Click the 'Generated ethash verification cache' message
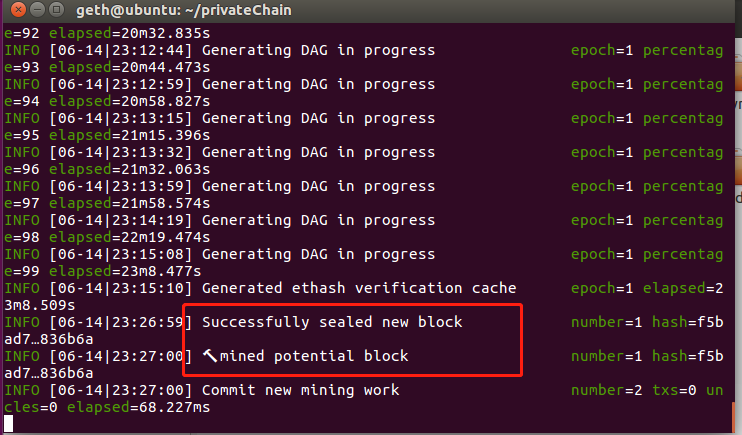The image size is (742, 435). tap(359, 288)
